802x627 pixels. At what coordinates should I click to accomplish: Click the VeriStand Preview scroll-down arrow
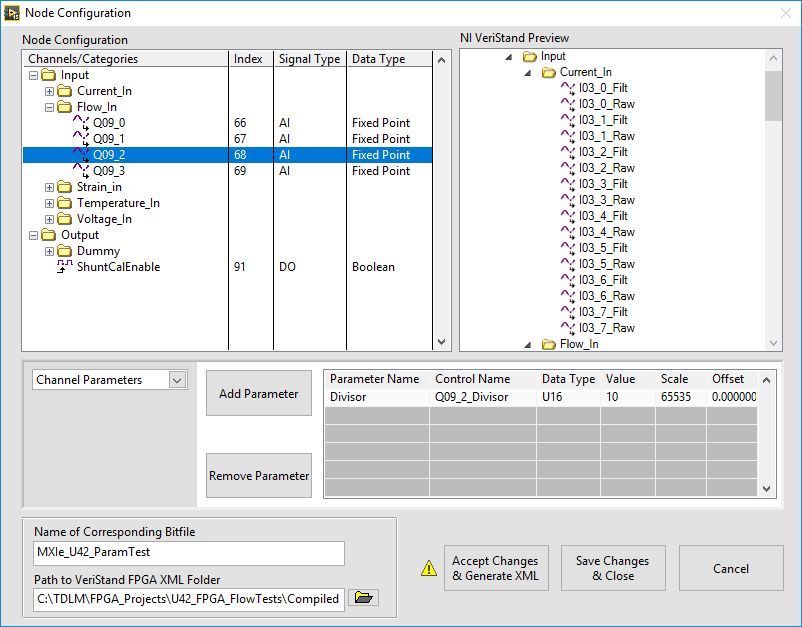click(x=773, y=343)
